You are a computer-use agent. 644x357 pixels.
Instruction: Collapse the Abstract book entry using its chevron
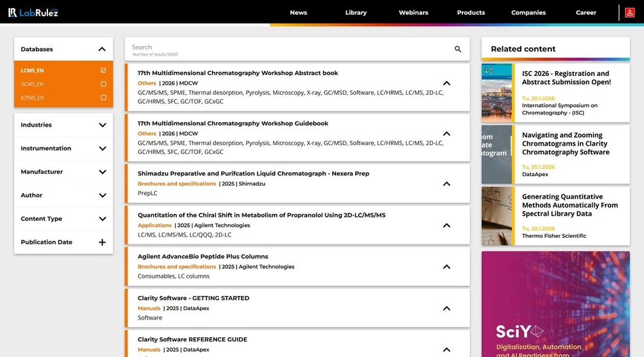446,83
